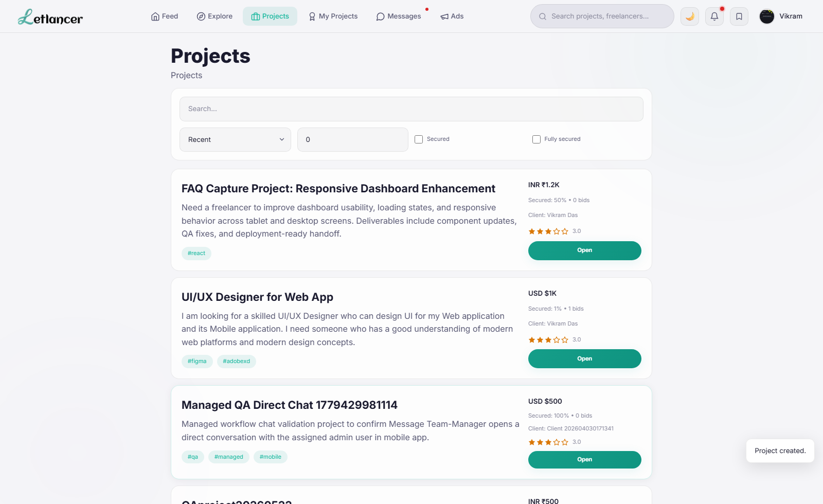Click Client: Client 202604030171341 text

(x=571, y=429)
